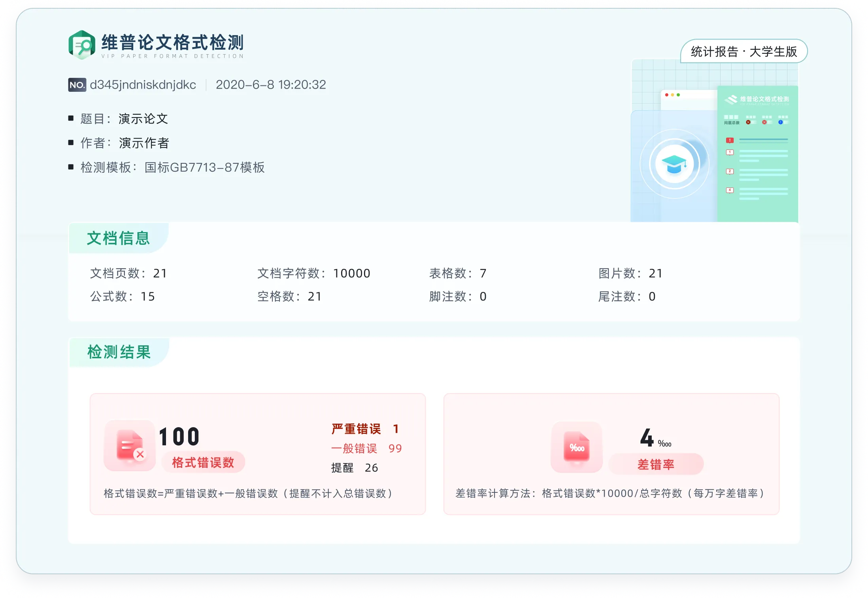
Task: Select the 文档信息 section header
Action: pyautogui.click(x=119, y=238)
